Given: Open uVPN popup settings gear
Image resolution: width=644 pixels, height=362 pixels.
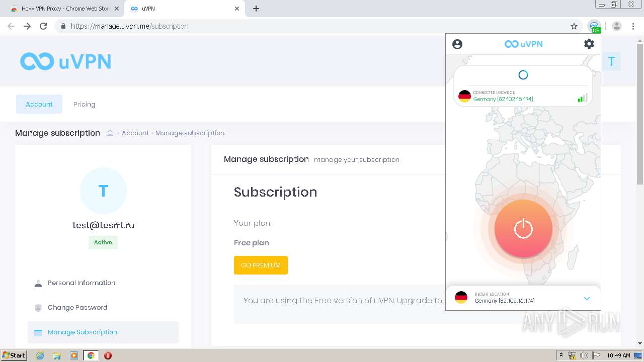Looking at the screenshot, I should [x=589, y=44].
